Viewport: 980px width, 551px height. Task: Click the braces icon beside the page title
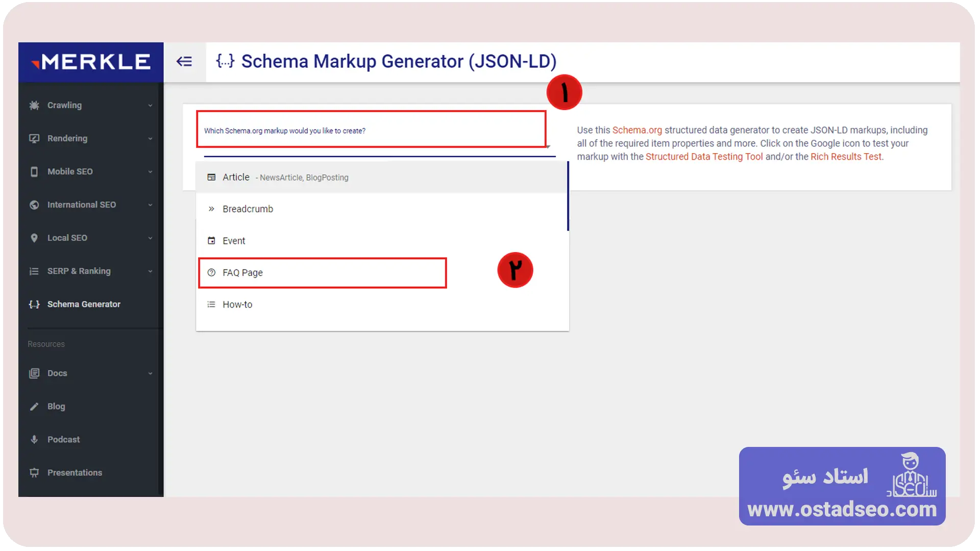click(225, 61)
